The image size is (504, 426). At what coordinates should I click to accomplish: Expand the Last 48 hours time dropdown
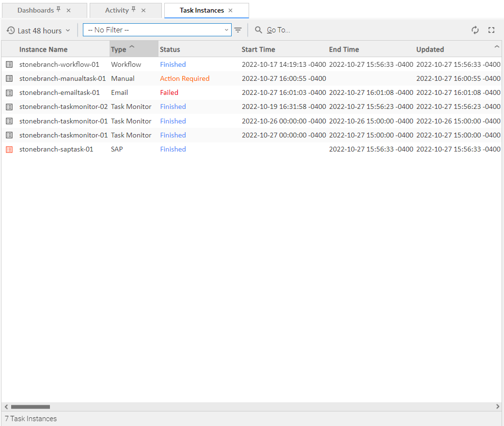click(x=39, y=30)
